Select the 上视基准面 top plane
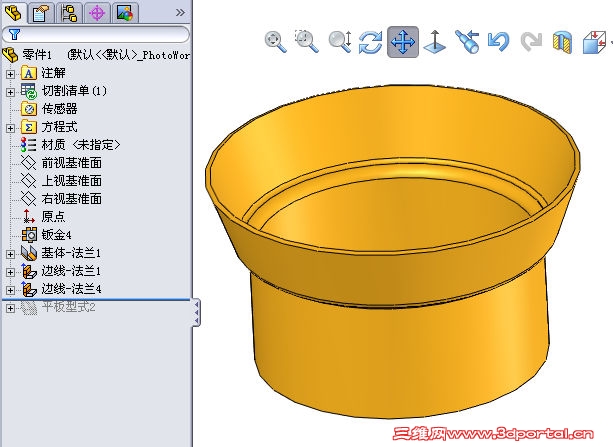Image resolution: width=613 pixels, height=447 pixels. [72, 181]
